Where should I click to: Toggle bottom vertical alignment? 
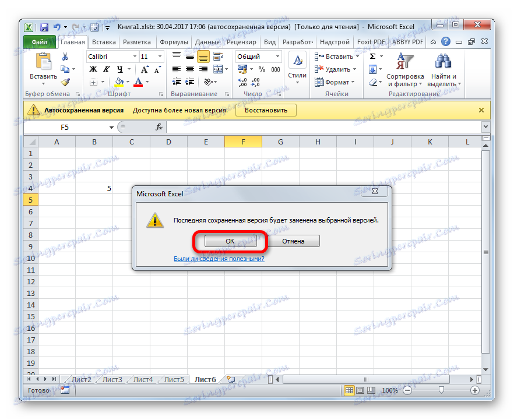click(x=203, y=57)
